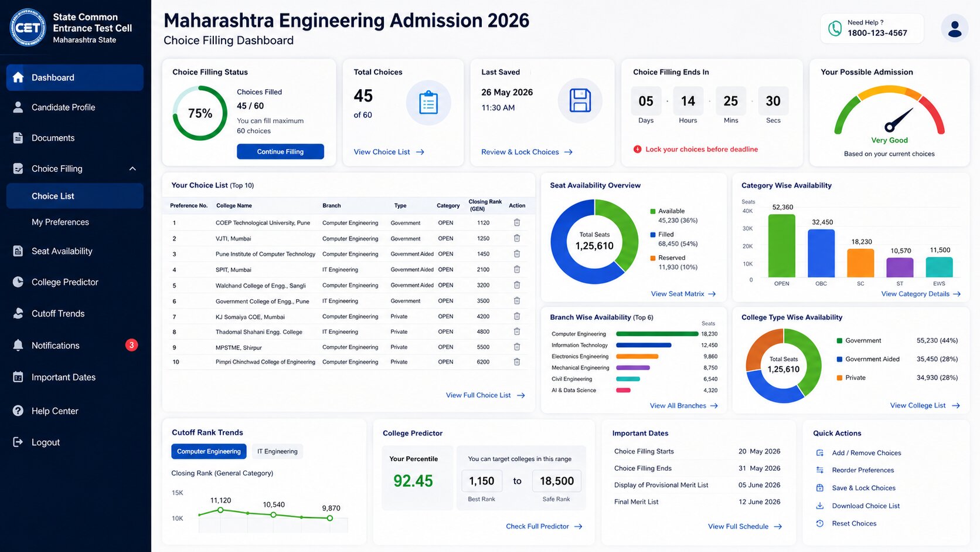This screenshot has height=552, width=980.
Task: Click trash icon for SPIT, Mumbai row
Action: tap(517, 269)
